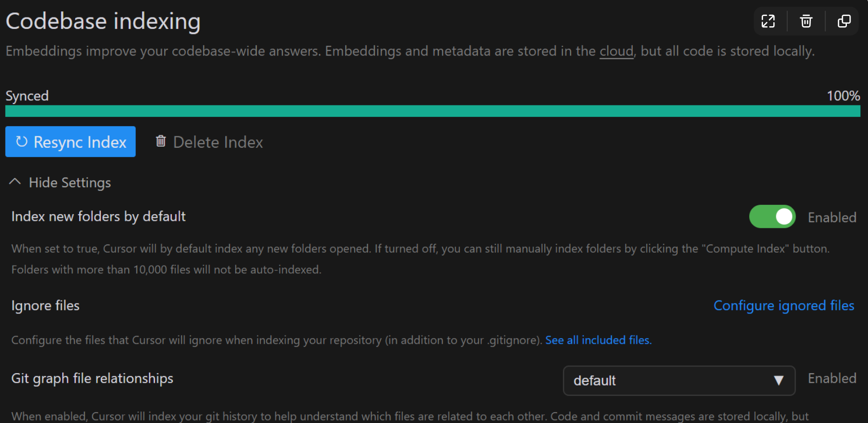The image size is (868, 423).
Task: Click the "Codebase indexing" heading
Action: click(x=103, y=22)
